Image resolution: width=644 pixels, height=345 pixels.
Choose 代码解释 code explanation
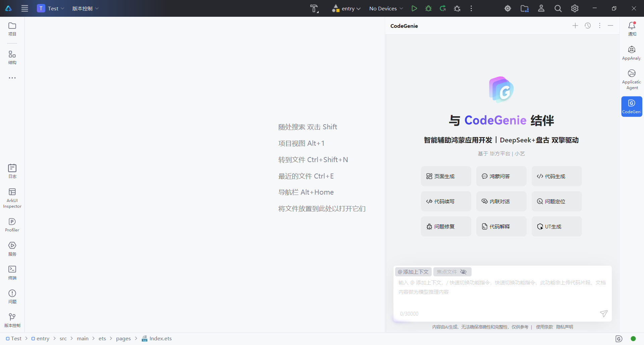click(x=501, y=226)
